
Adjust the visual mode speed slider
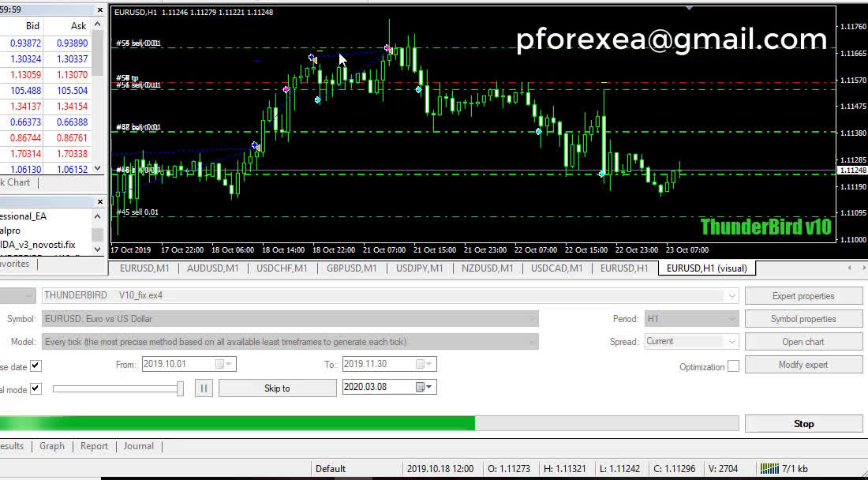coord(180,388)
